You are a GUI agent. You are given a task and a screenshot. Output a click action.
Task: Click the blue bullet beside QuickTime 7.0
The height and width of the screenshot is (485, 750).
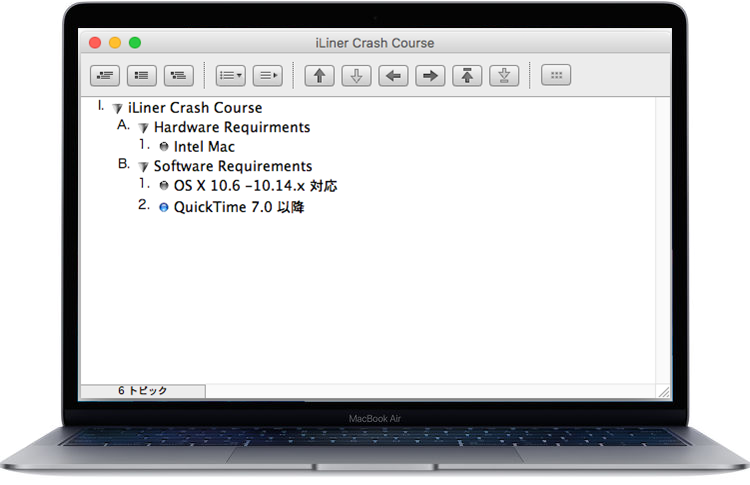click(x=164, y=207)
